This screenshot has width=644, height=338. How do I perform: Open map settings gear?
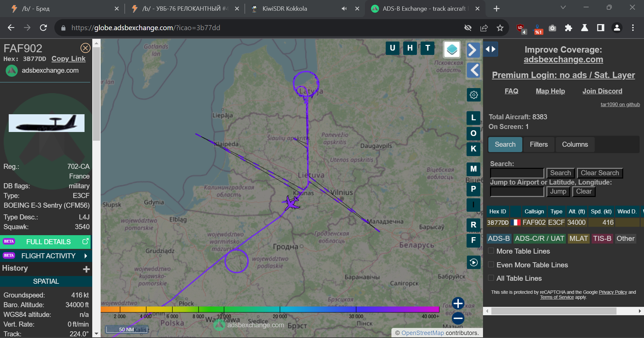474,95
